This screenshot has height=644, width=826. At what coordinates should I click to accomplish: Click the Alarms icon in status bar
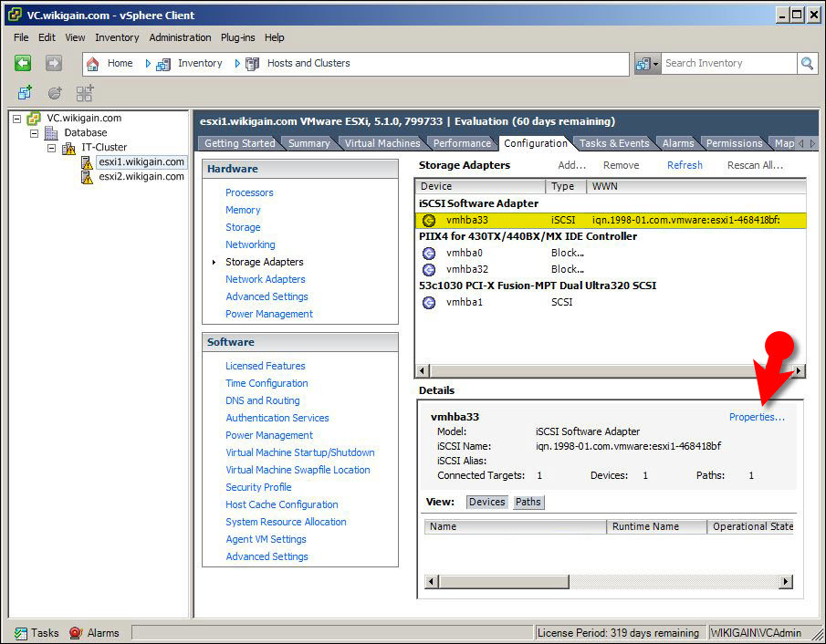click(76, 633)
